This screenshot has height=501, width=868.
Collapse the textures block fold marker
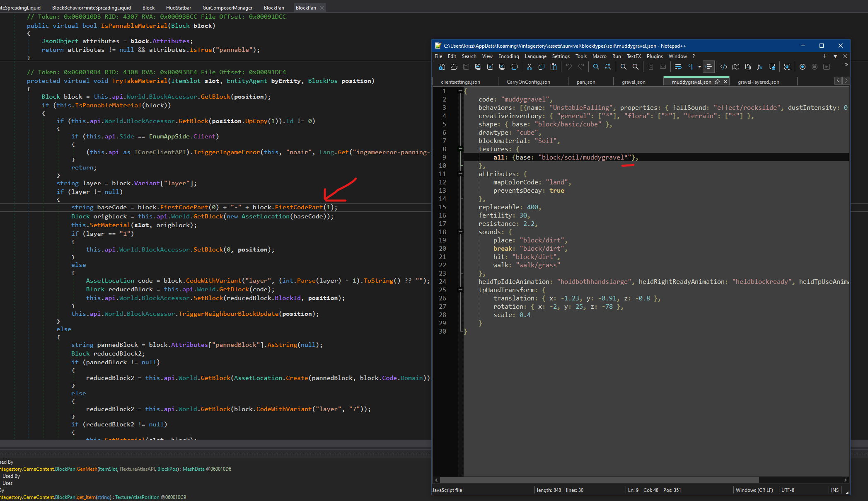[460, 148]
